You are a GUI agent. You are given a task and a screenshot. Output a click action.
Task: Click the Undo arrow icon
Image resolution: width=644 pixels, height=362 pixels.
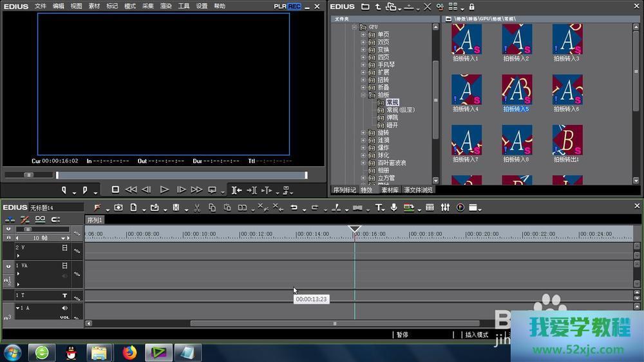[294, 207]
